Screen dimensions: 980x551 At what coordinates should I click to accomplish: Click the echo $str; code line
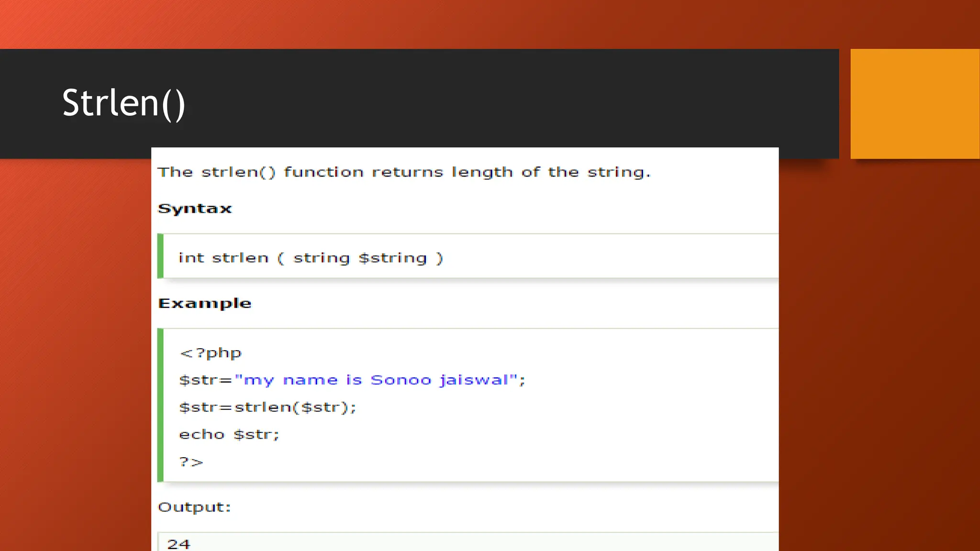click(229, 435)
